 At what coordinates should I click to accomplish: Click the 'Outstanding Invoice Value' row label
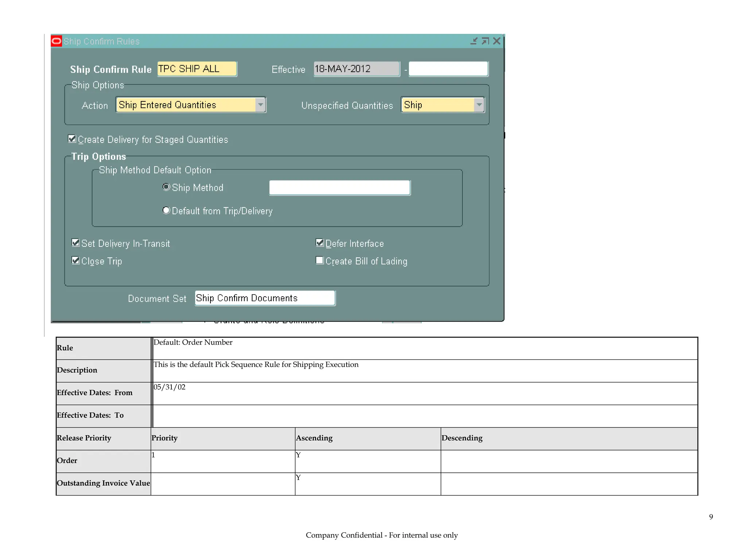coord(103,483)
